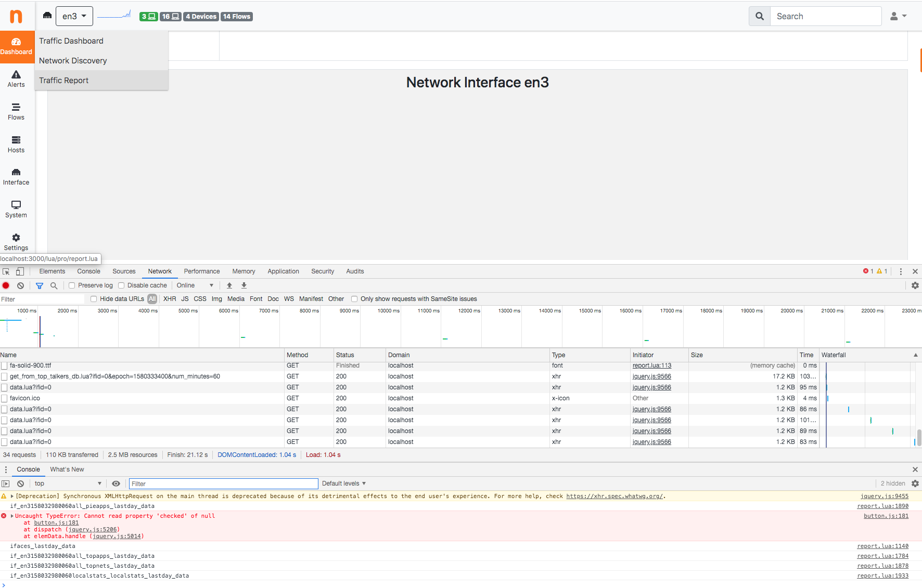Select Traffic Report from the dashboard menu

coord(64,80)
